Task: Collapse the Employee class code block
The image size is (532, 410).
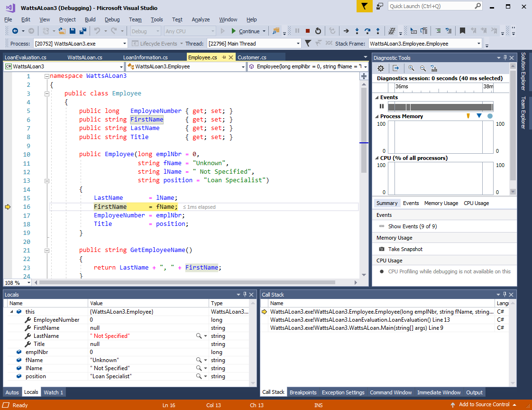Action: click(x=47, y=93)
